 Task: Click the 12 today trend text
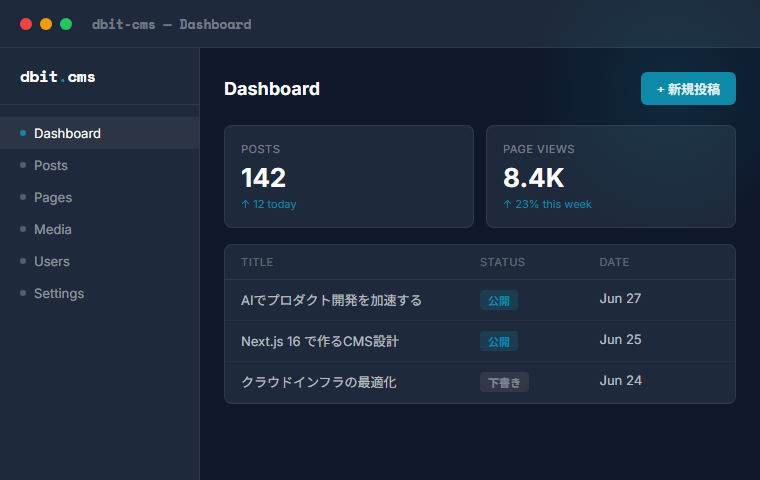click(x=269, y=204)
